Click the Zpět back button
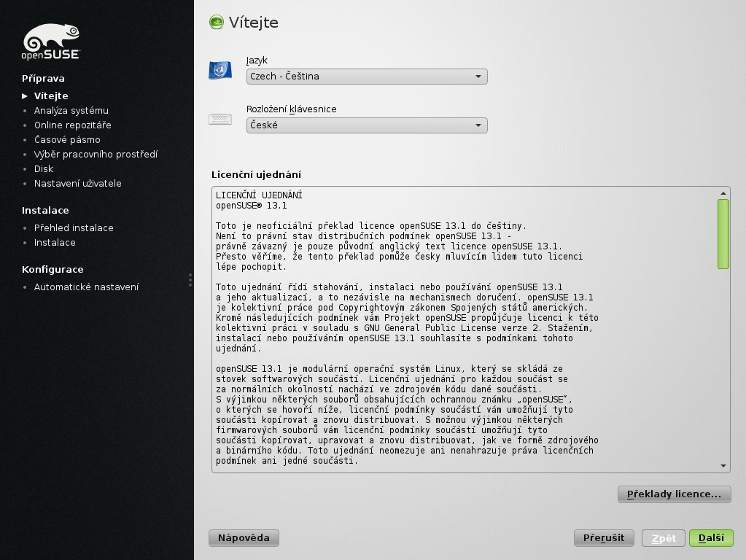This screenshot has height=560, width=746. point(663,538)
